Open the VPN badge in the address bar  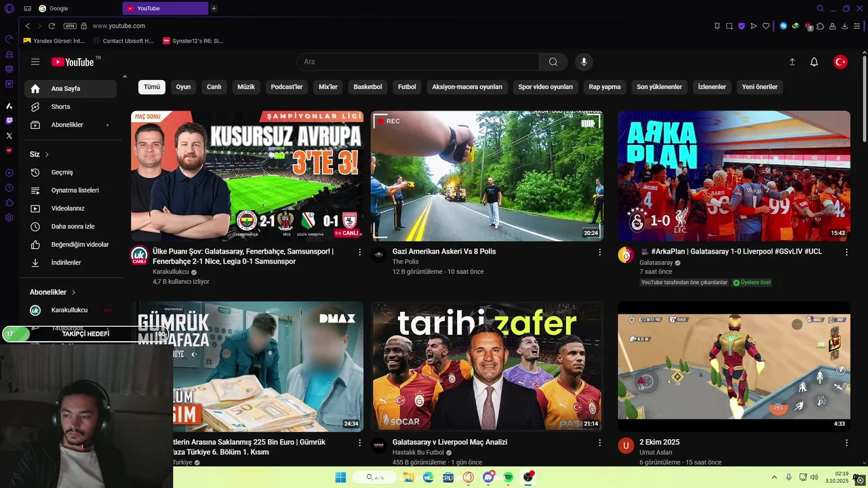pos(70,26)
